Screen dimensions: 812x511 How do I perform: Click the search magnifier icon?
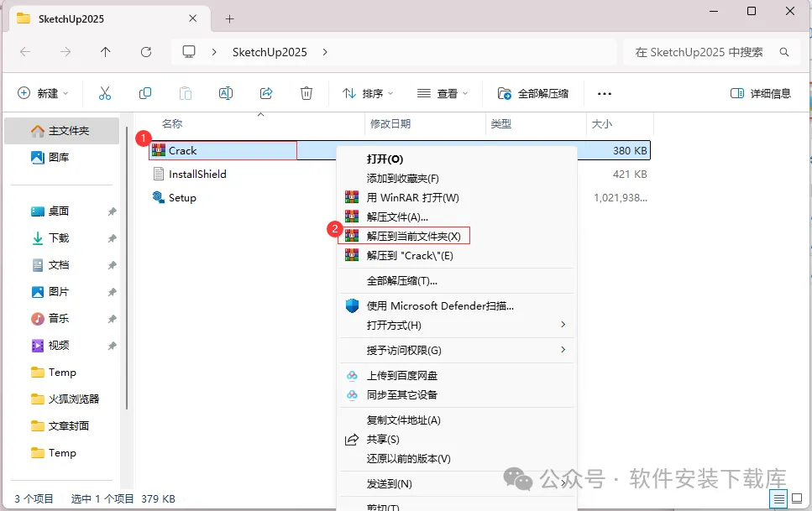pos(784,52)
